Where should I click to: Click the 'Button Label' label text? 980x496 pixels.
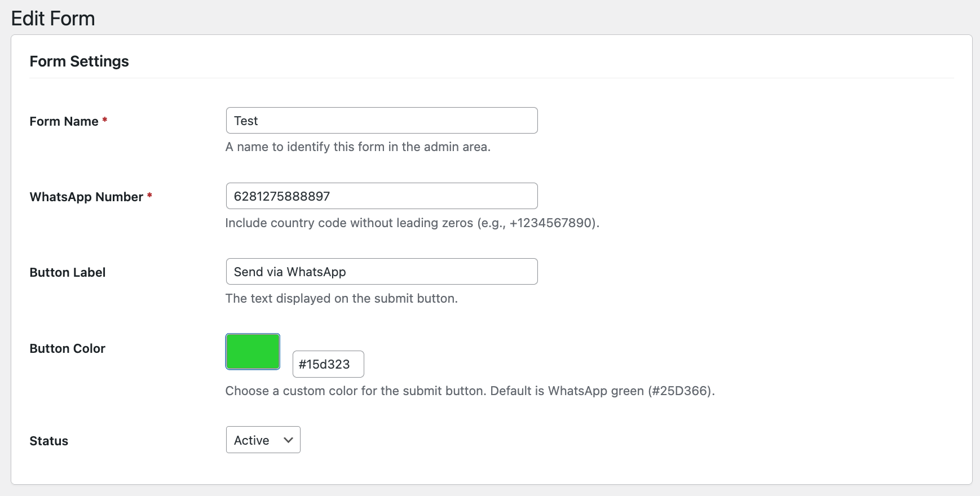coord(67,273)
